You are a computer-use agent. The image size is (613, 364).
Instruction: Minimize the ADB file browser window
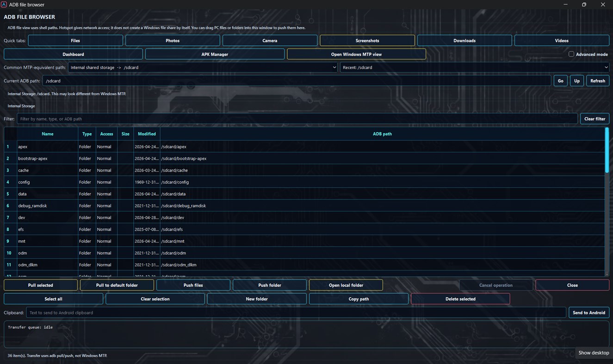click(x=565, y=5)
